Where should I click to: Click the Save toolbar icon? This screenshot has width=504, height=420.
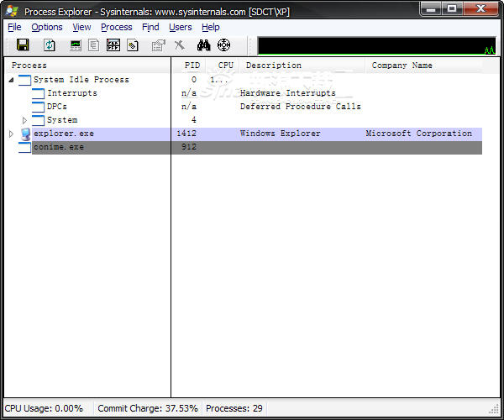coord(23,45)
